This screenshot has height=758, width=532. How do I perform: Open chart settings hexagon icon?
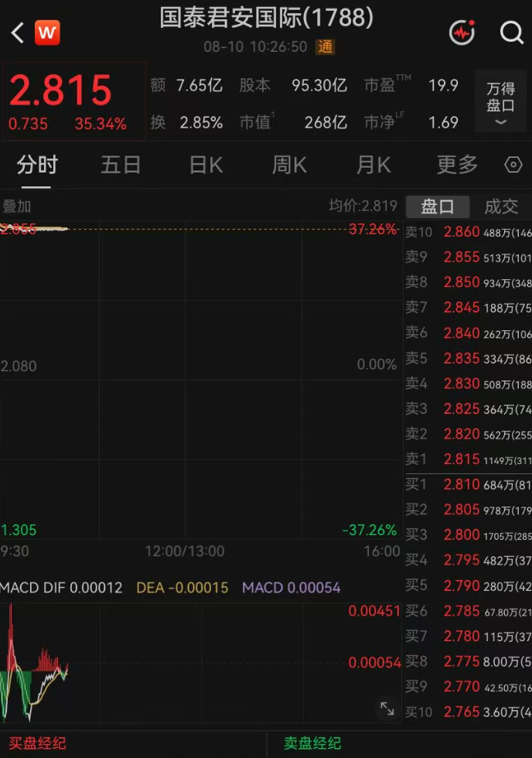[513, 165]
